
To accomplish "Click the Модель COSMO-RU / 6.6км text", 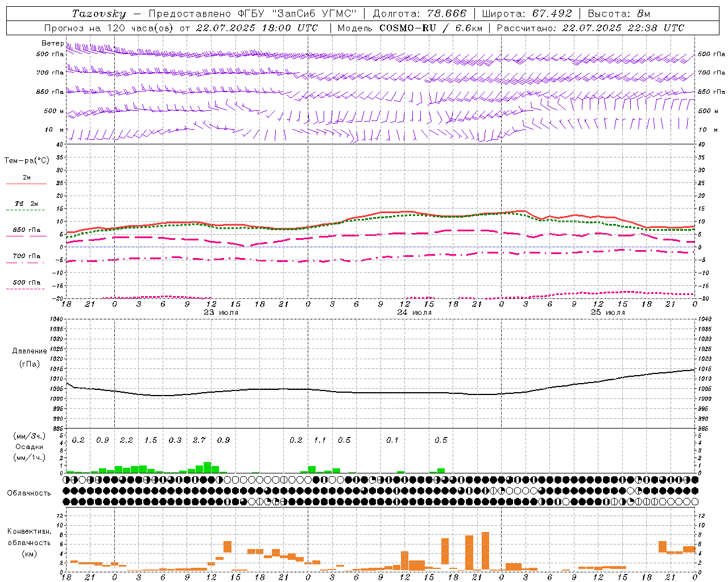I will click(x=409, y=28).
